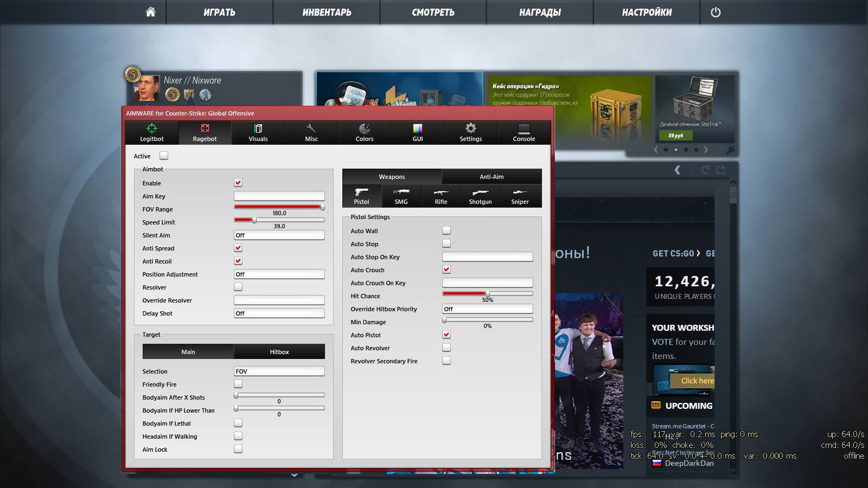Open the ИНВЕНТАРЬ menu
The image size is (868, 488).
[x=327, y=12]
